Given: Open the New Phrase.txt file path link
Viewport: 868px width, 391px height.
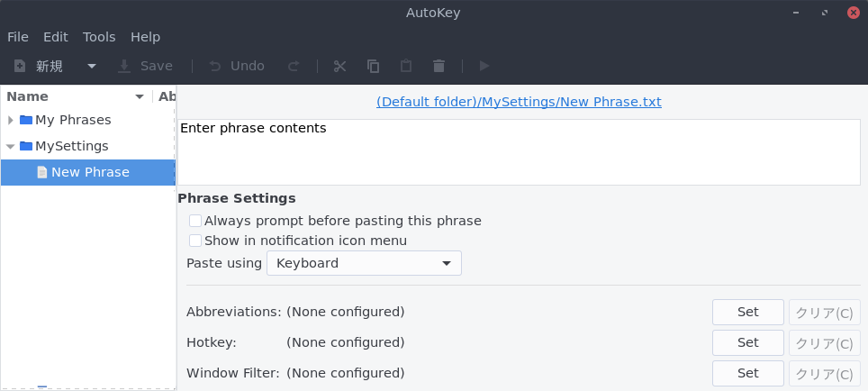Looking at the screenshot, I should click(x=519, y=102).
